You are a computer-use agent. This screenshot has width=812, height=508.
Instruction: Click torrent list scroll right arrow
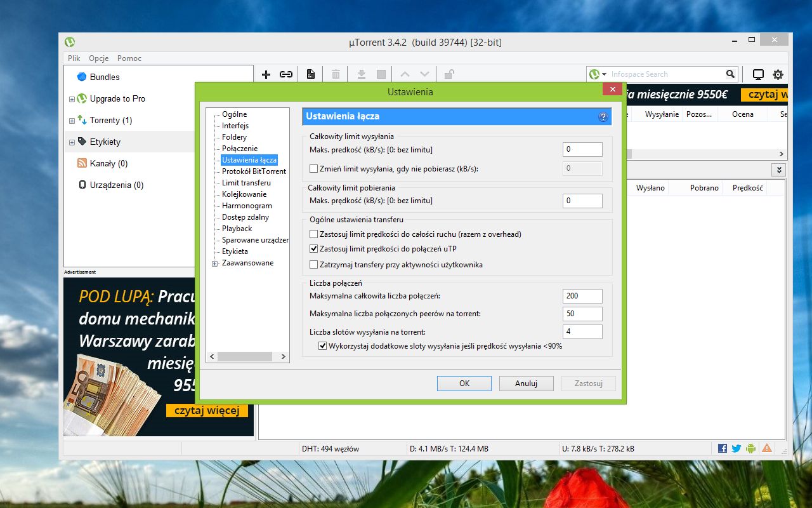tap(782, 154)
